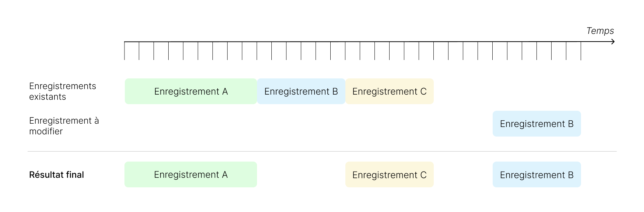Viewport: 644px width, 212px height.
Task: Click the Enregistrement à modifier row label
Action: click(64, 126)
